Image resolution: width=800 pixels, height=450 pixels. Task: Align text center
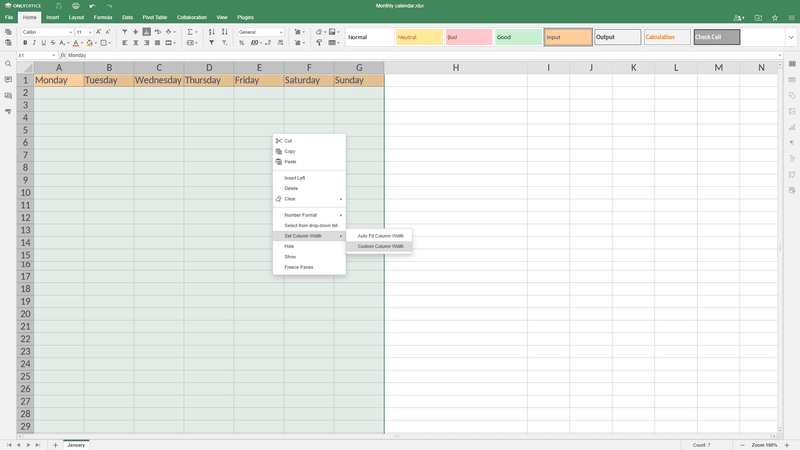[x=136, y=43]
